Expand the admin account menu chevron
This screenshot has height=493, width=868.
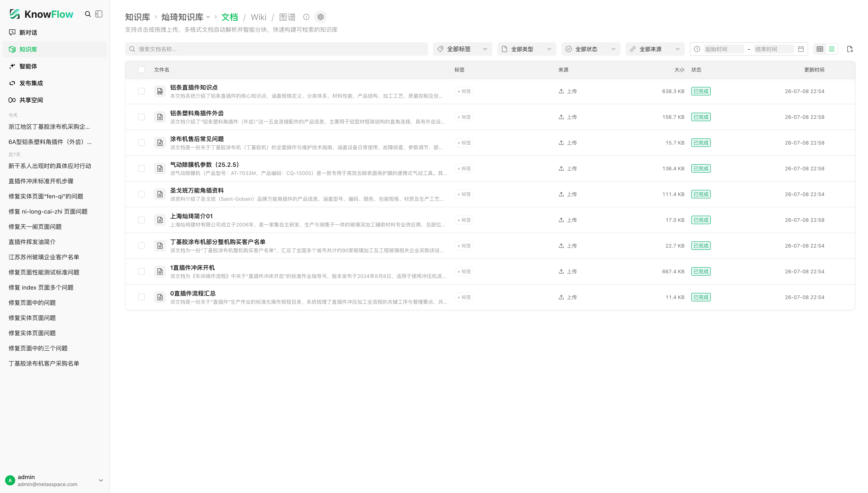coord(100,480)
